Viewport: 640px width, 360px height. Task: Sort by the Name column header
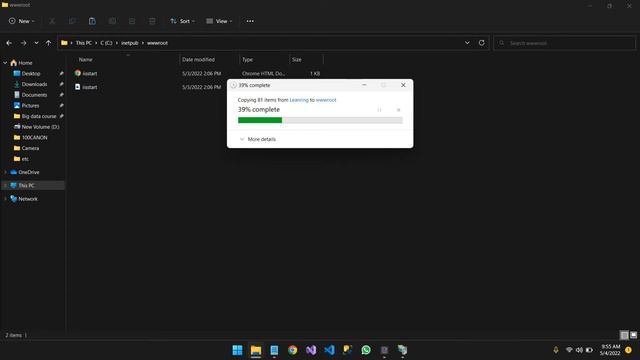pos(85,60)
